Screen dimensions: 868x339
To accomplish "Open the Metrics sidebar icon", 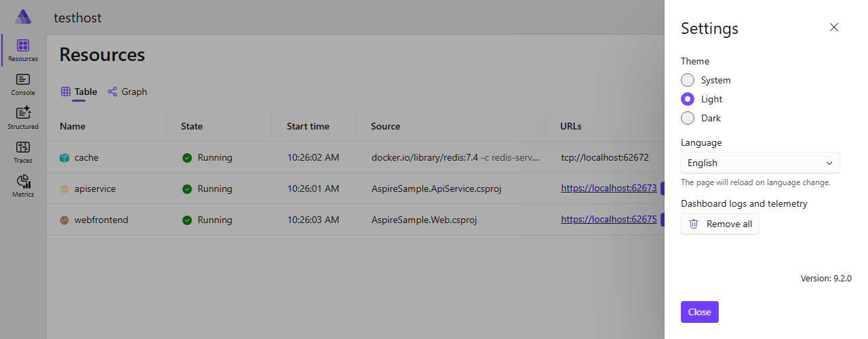I will pos(23,186).
